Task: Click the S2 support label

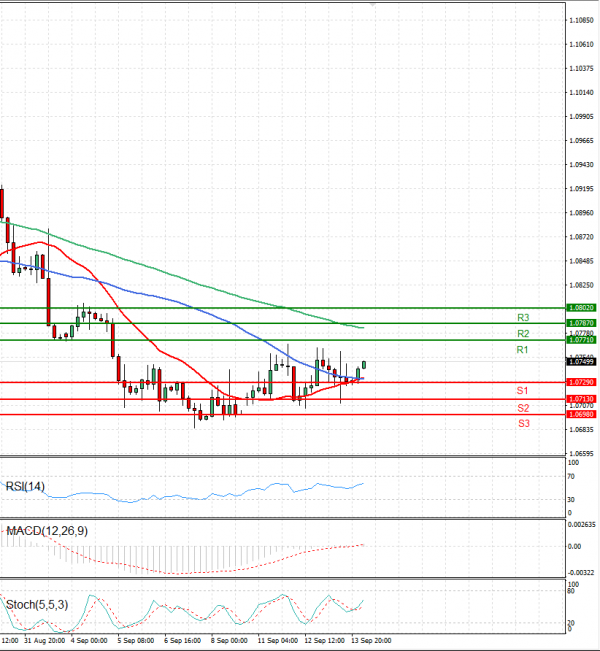Action: pos(522,408)
